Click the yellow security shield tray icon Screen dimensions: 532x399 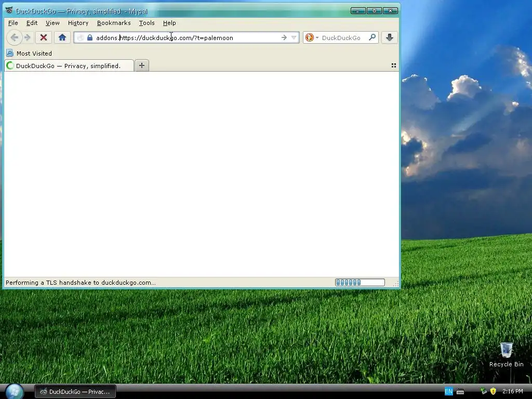(x=493, y=392)
